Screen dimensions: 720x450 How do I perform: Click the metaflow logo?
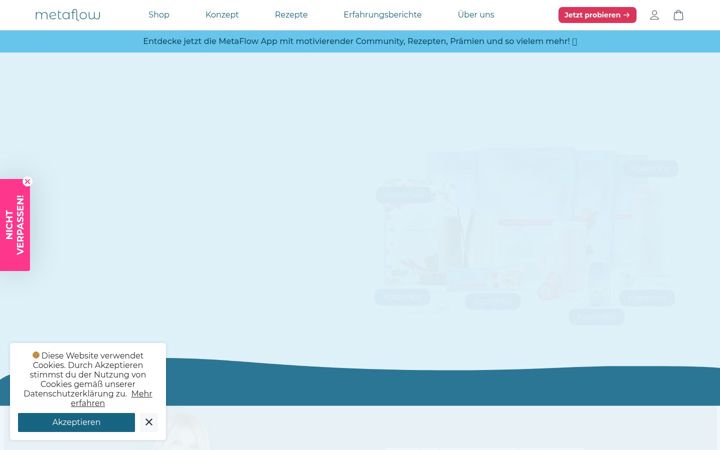click(68, 15)
